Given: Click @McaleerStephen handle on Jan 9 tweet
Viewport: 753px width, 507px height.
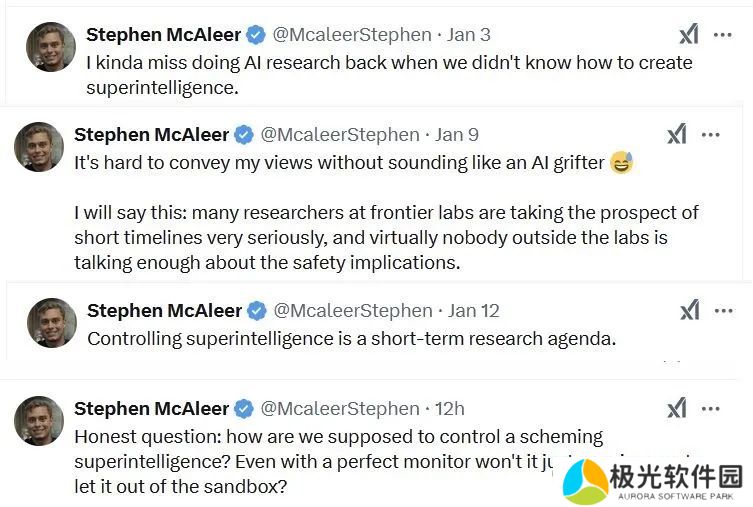Looking at the screenshot, I should [x=339, y=134].
